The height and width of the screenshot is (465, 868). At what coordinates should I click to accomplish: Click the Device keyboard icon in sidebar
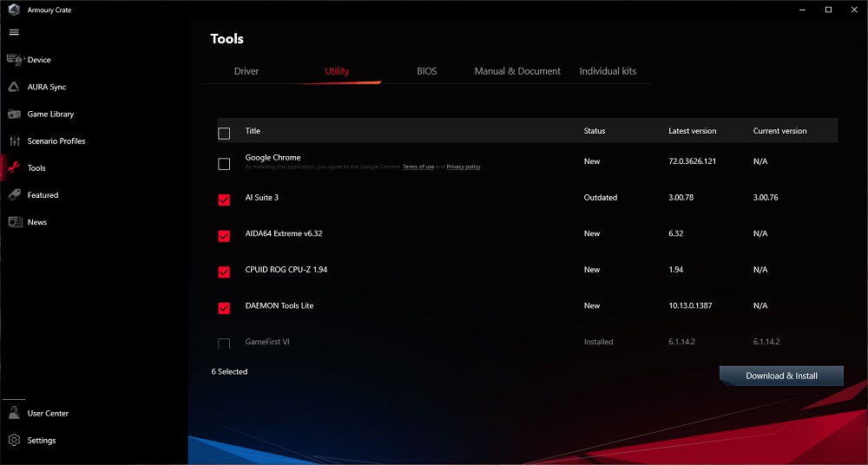[x=15, y=60]
